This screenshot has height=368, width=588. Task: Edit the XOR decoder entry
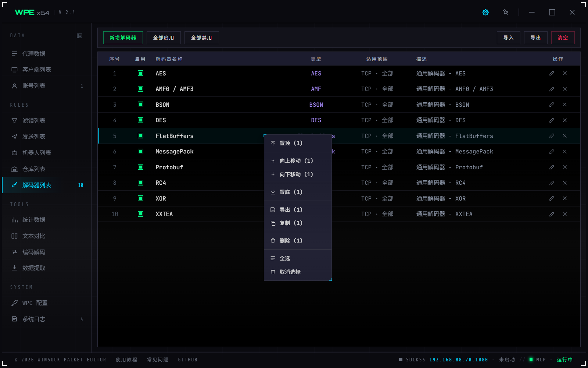pos(552,198)
